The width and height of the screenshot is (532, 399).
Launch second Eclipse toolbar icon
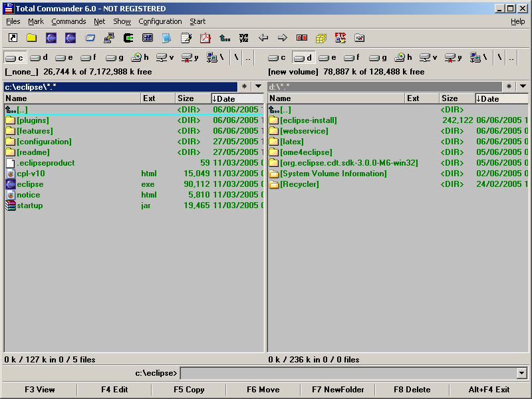[70, 38]
